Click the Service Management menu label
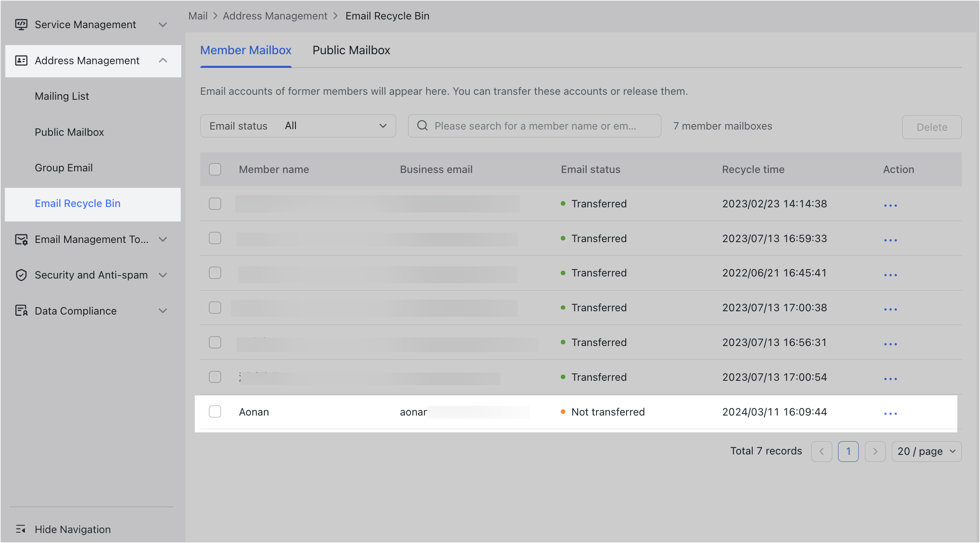The width and height of the screenshot is (980, 543). click(x=85, y=24)
